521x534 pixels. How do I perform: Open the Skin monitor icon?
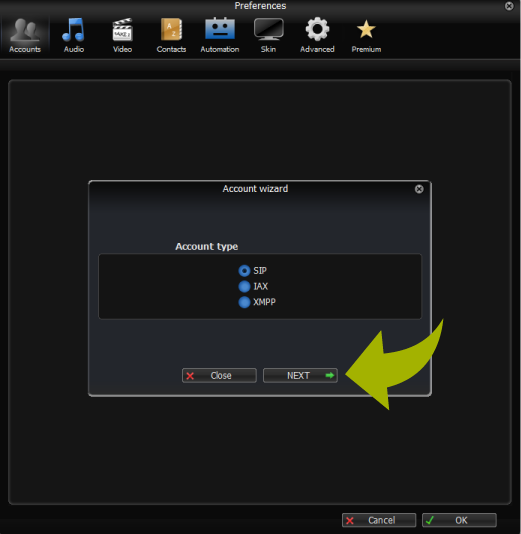(x=268, y=29)
